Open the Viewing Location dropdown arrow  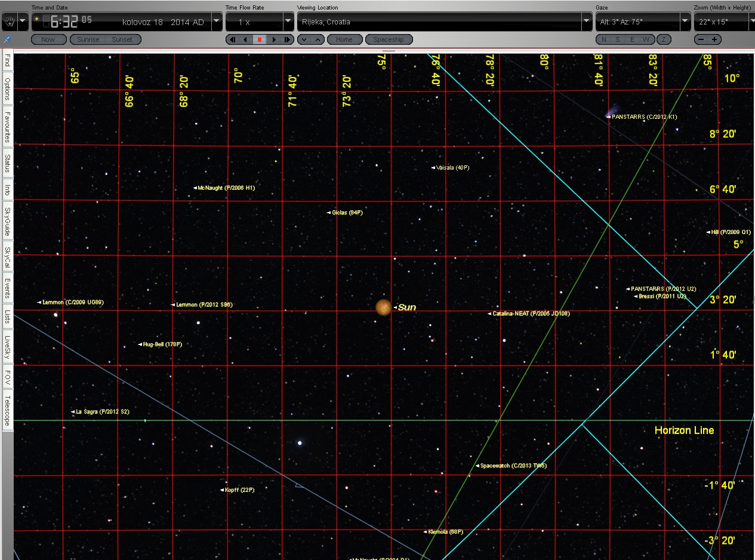586,22
